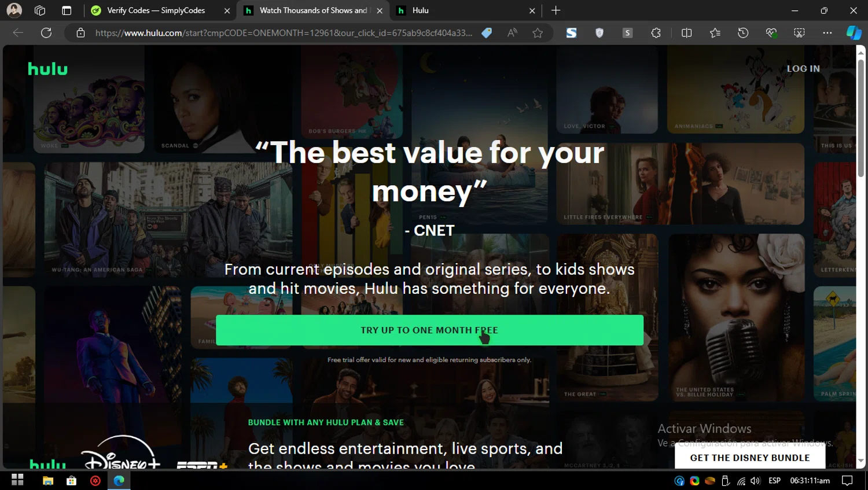This screenshot has height=490, width=868.
Task: Click the Edge taskbar icon
Action: tap(119, 480)
